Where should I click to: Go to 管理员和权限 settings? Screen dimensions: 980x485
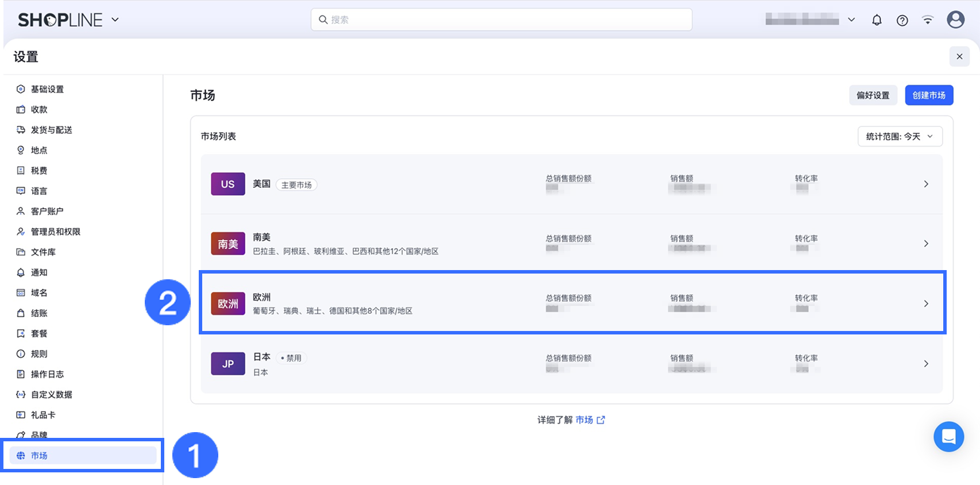coord(55,232)
